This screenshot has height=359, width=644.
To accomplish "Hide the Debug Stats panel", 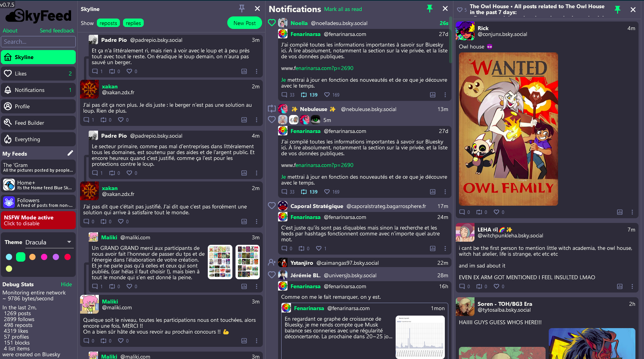I will 66,284.
